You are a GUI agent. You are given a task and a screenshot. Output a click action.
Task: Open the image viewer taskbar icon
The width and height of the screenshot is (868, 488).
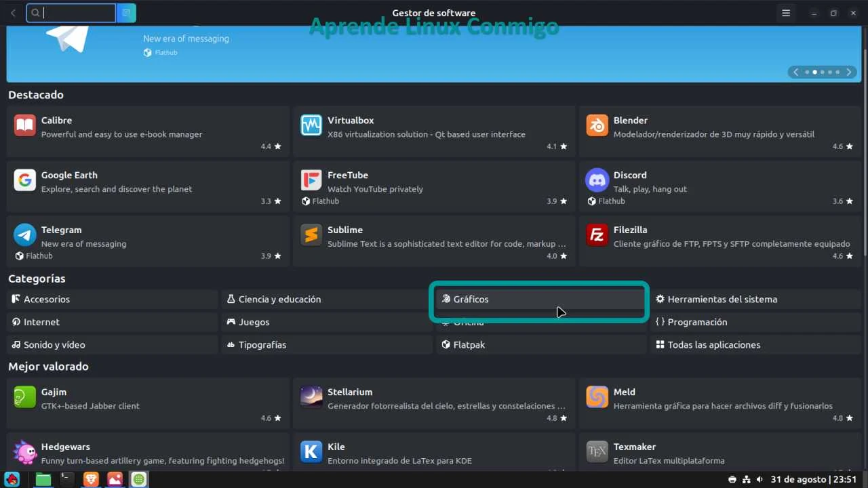click(x=115, y=480)
